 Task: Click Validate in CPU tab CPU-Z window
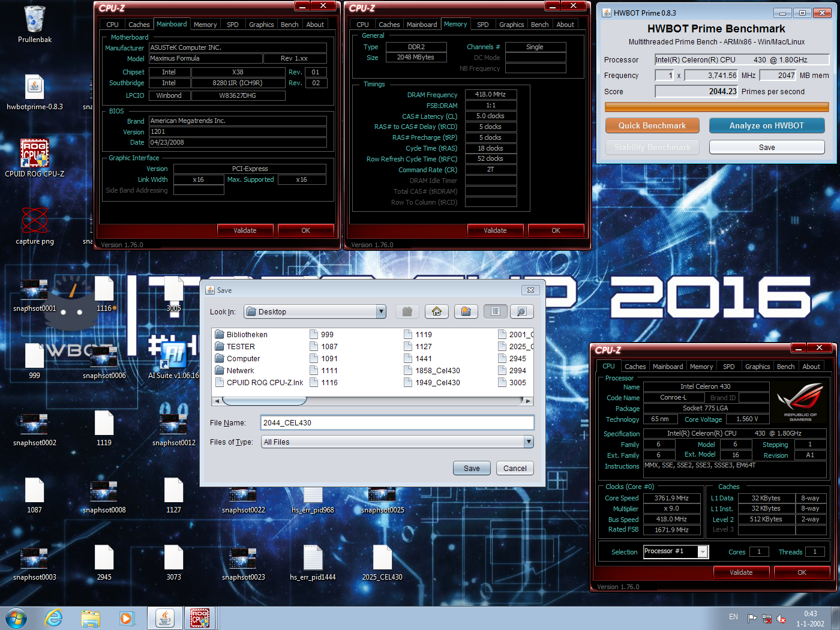click(741, 572)
